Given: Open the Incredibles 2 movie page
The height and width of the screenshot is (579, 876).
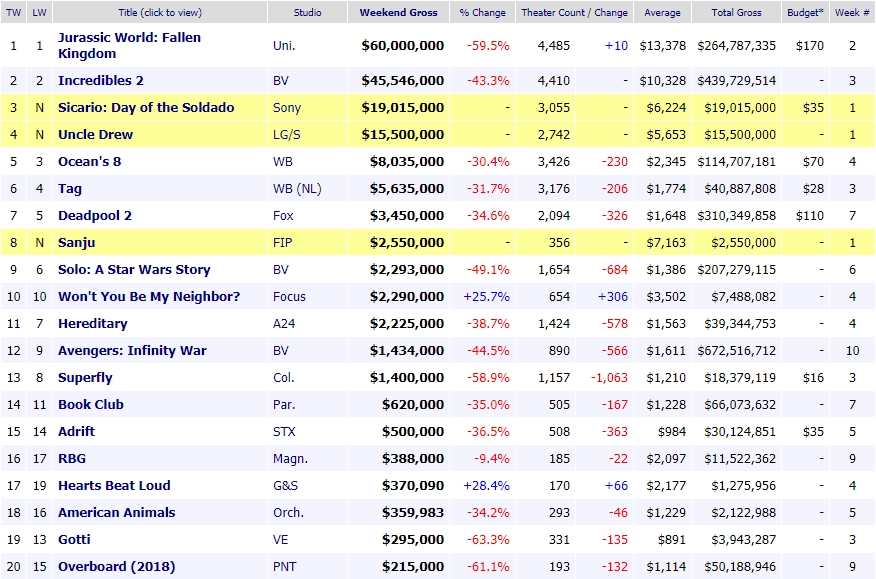Looking at the screenshot, I should coord(101,80).
